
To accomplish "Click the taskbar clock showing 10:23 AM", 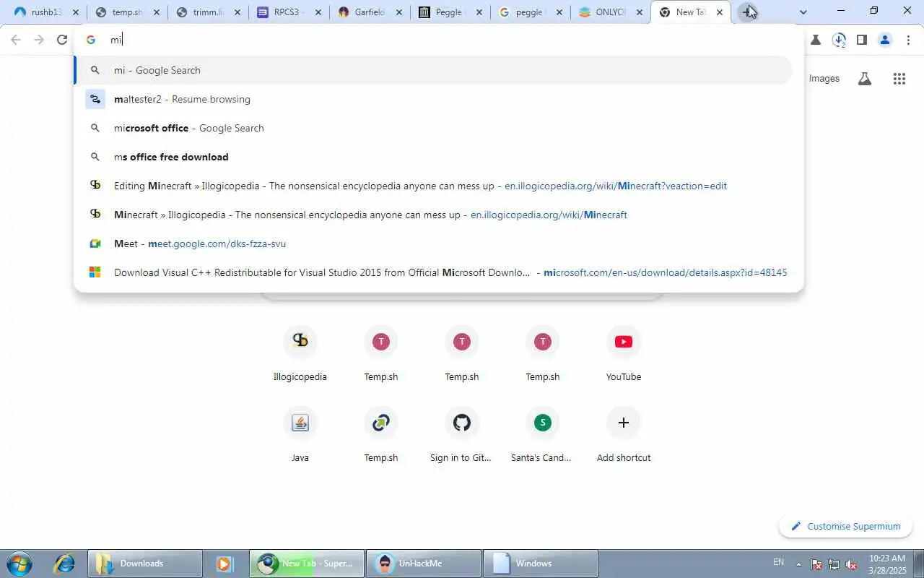I will click(x=887, y=564).
